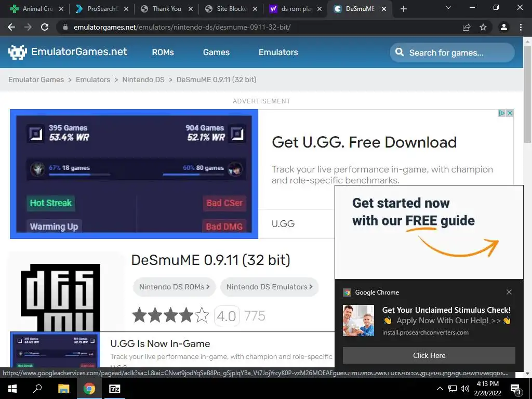Go to Emulators breadcrumb link

93,79
